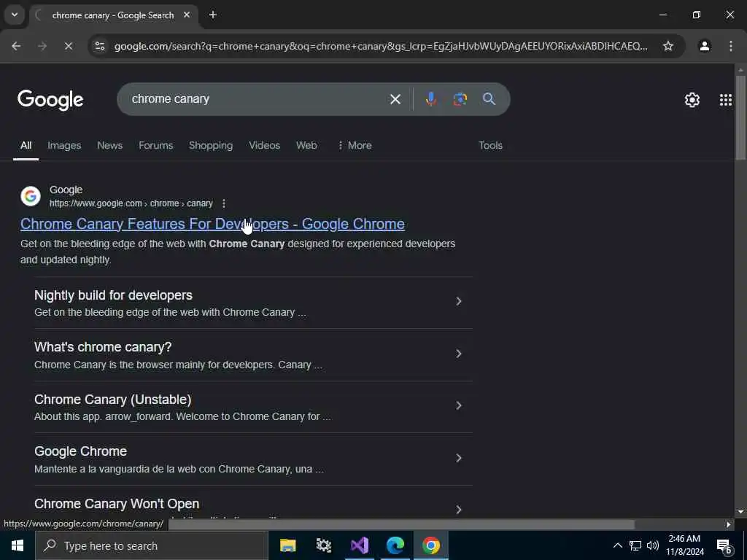The height and width of the screenshot is (560, 747).
Task: Switch to the Videos tab
Action: click(x=264, y=146)
